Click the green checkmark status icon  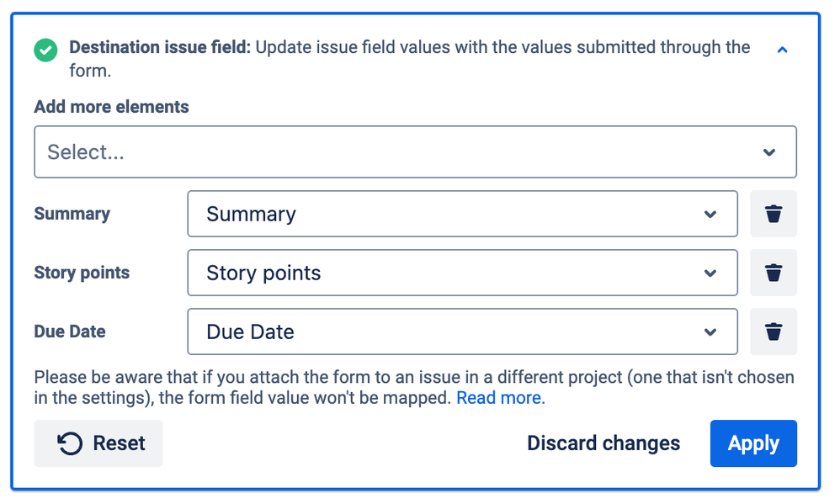pos(46,50)
